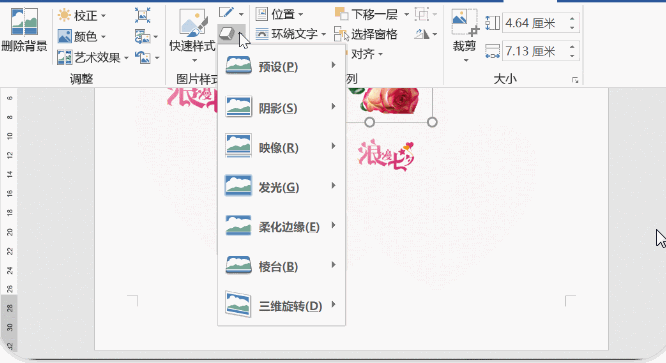666x363 pixels.
Task: Click the Position (位置) icon
Action: coord(262,14)
